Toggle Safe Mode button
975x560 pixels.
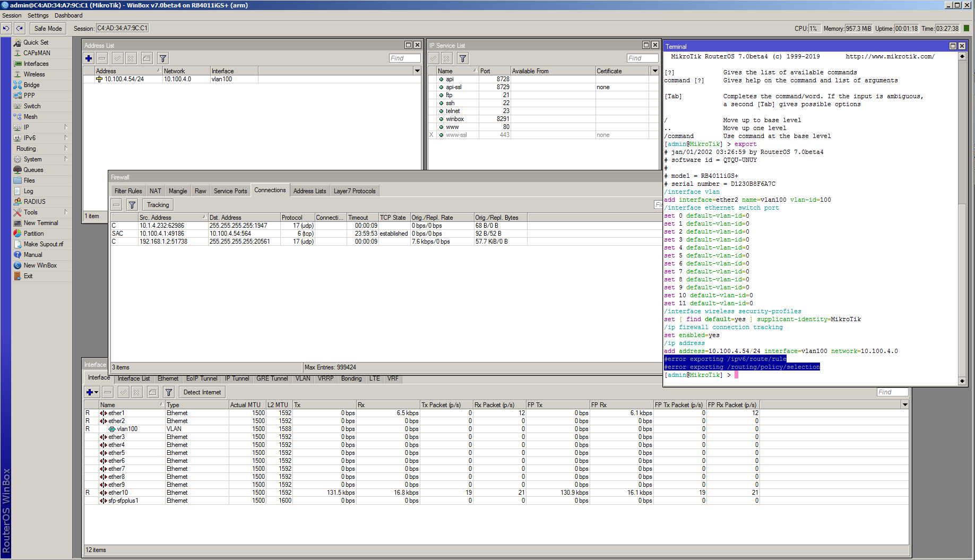coord(48,28)
